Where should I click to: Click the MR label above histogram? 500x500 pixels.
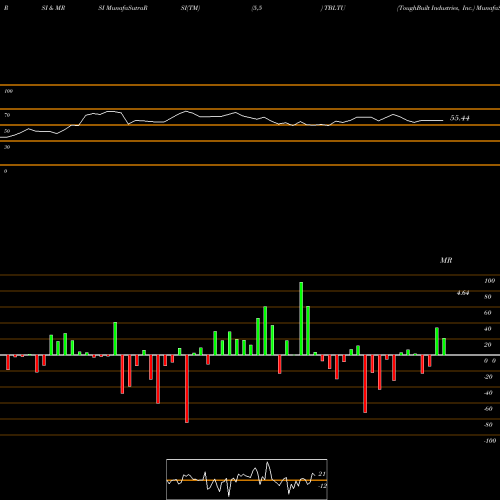(x=446, y=260)
